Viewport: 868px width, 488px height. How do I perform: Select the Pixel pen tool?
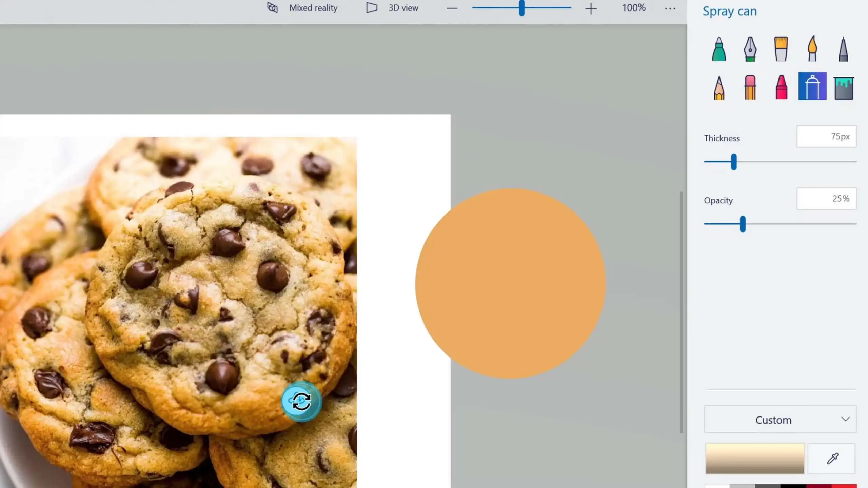pyautogui.click(x=843, y=49)
